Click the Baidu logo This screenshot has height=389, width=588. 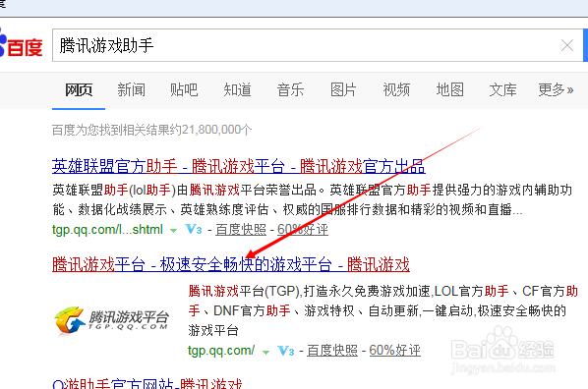(21, 44)
